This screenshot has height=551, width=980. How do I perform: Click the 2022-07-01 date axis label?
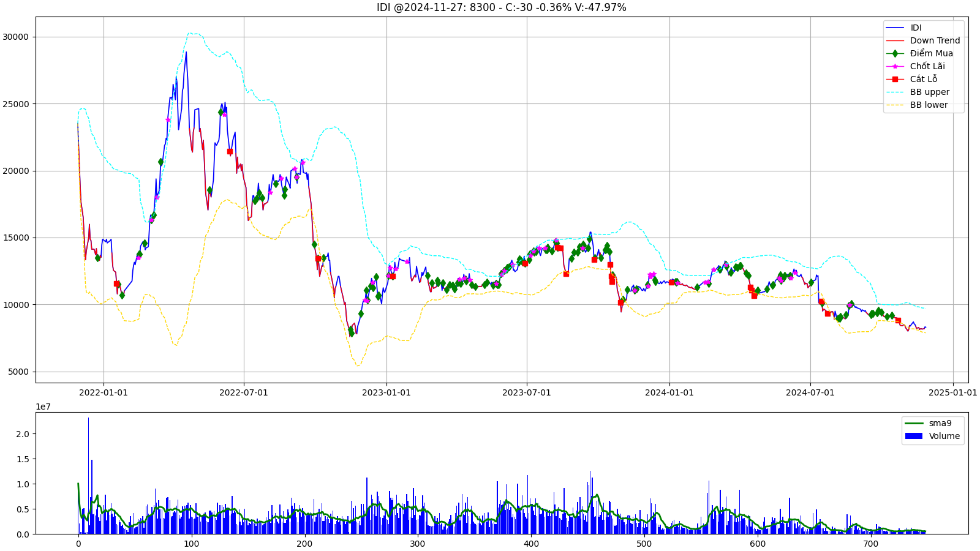pos(244,392)
